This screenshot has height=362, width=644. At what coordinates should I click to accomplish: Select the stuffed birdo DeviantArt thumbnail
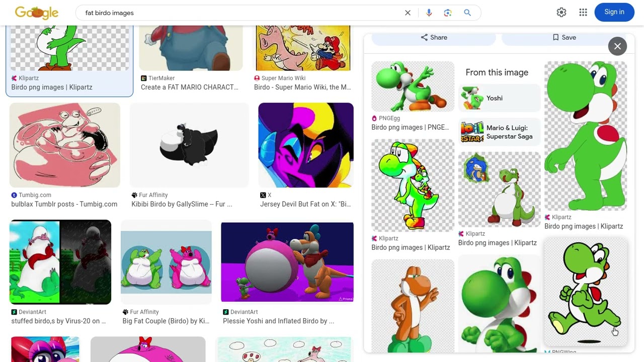[x=60, y=262]
